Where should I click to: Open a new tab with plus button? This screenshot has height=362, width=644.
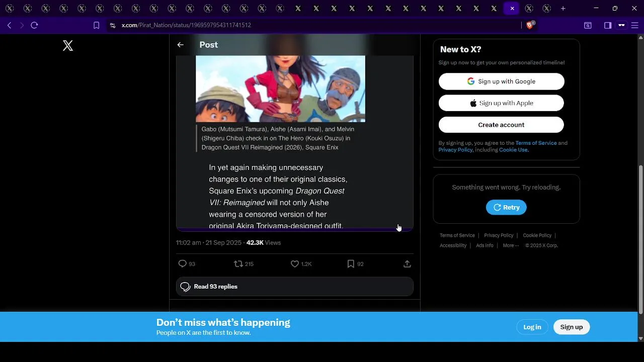coord(563,9)
